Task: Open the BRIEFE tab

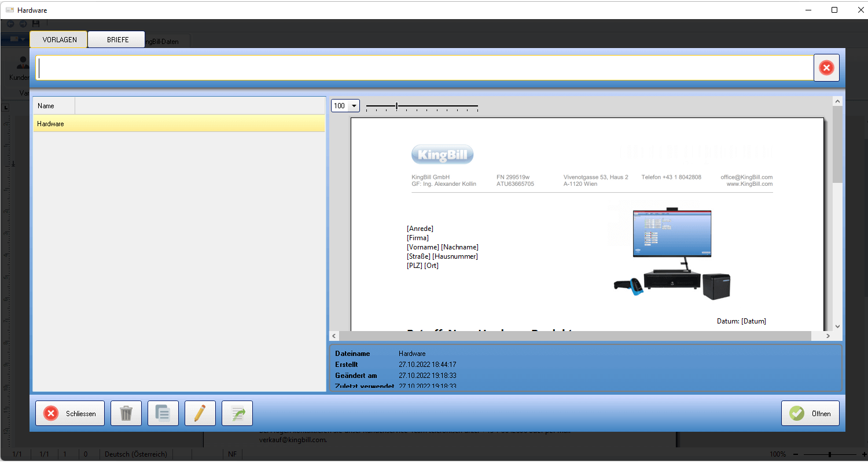Action: [117, 40]
